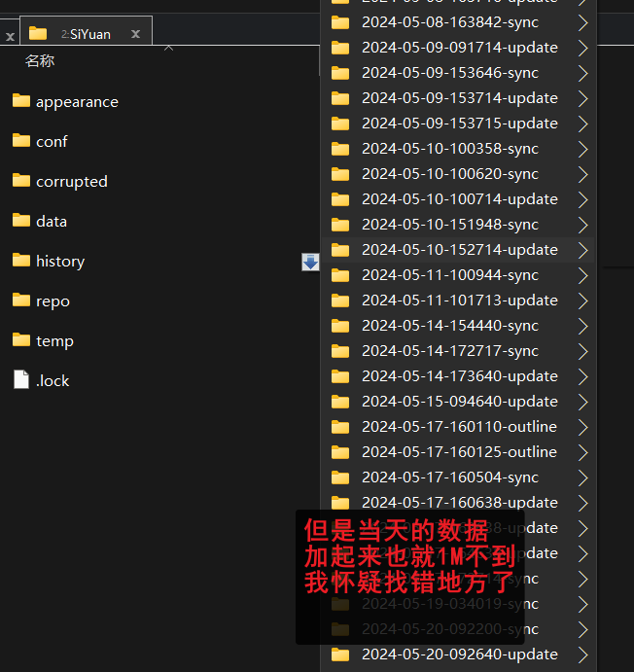Click folder icon of 2024-05-11-100944-sync
634x672 pixels.
point(340,275)
